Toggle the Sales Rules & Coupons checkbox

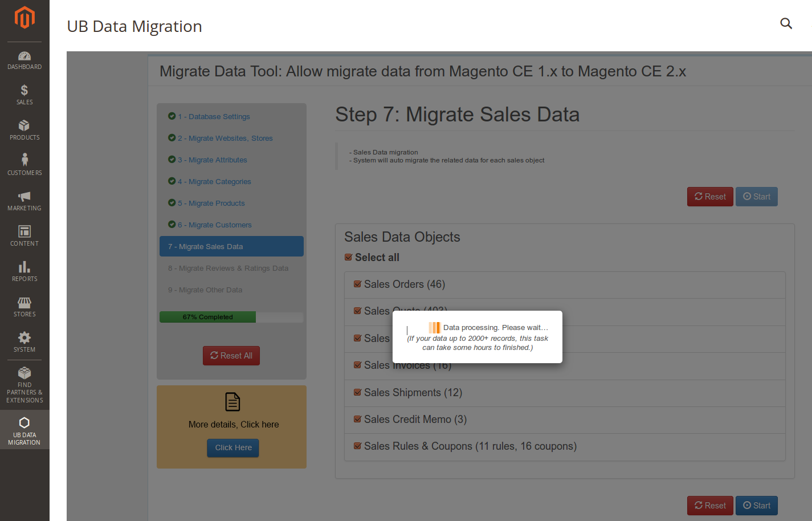(357, 446)
